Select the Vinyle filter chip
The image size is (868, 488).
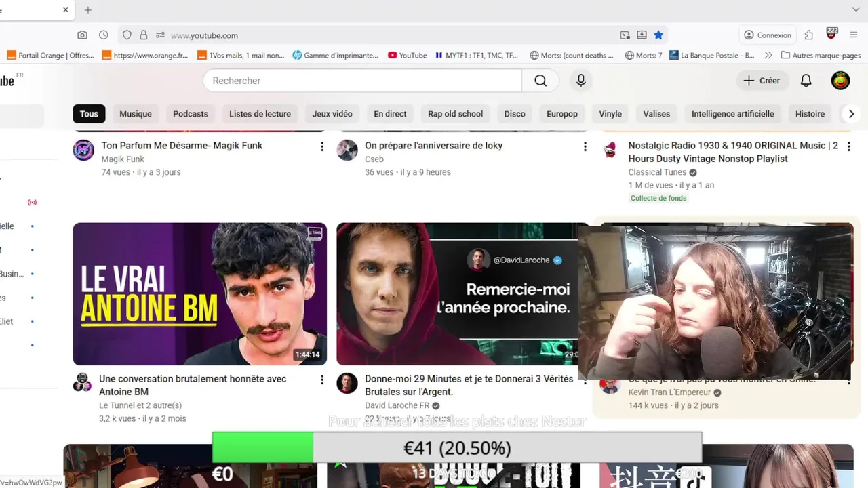coord(610,114)
